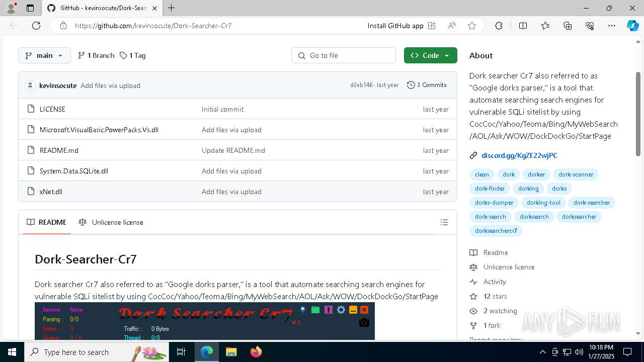Open 'Add files via upload' latest commit message
Image resolution: width=644 pixels, height=362 pixels.
[x=110, y=85]
